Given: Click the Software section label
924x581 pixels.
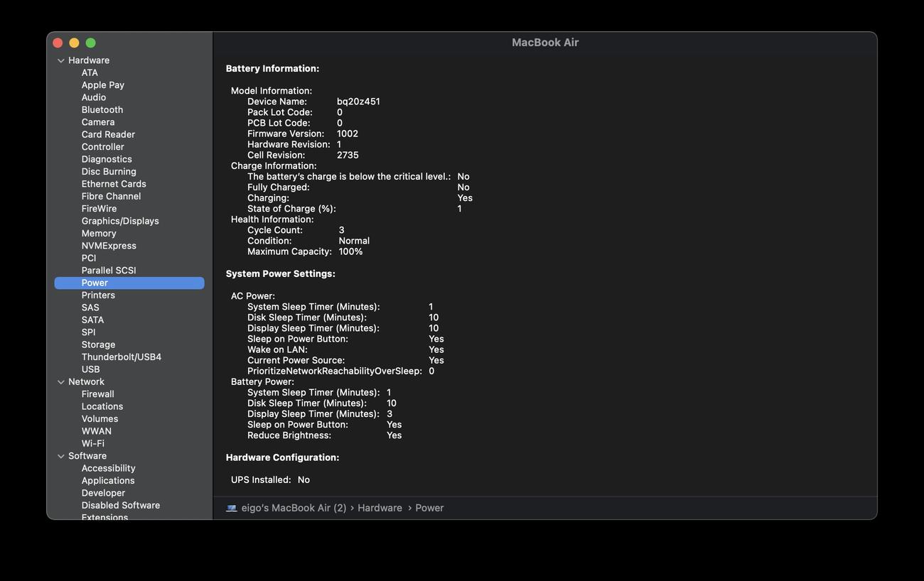Looking at the screenshot, I should pyautogui.click(x=87, y=456).
